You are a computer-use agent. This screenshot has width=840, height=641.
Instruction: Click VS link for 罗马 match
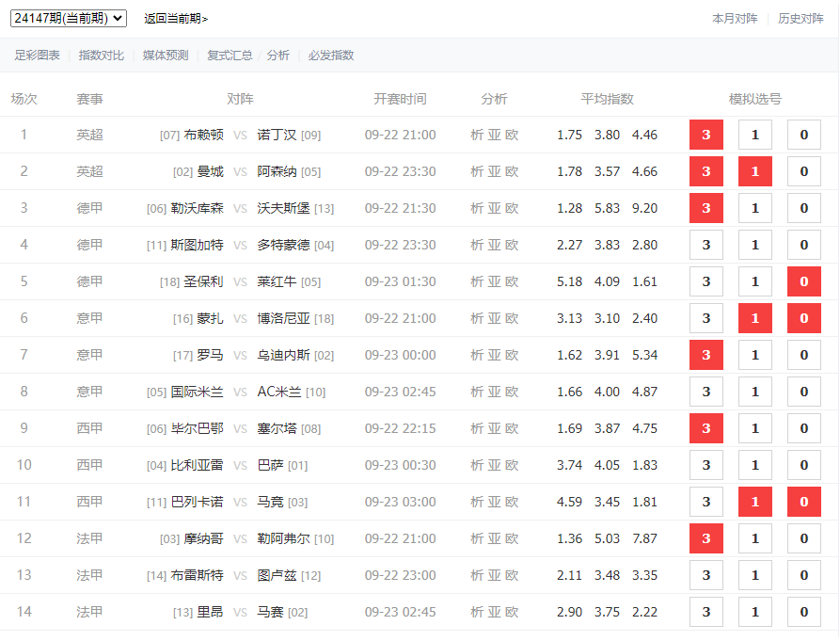pos(240,356)
